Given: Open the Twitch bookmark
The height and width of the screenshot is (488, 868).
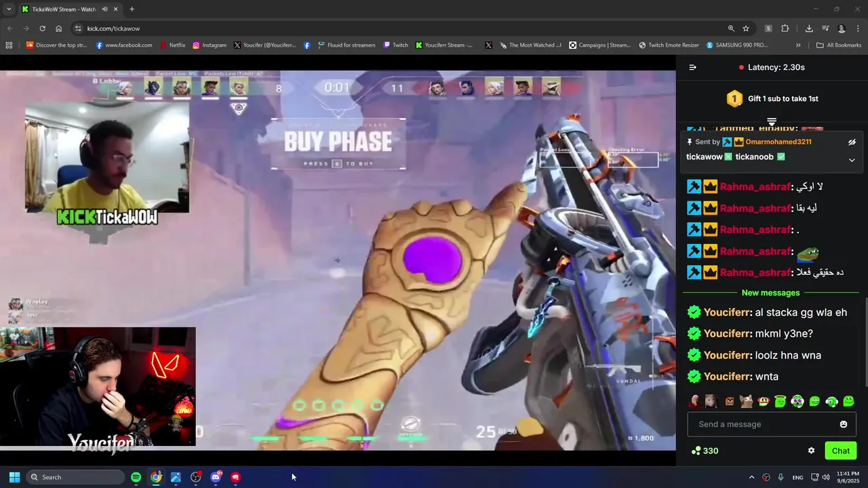Looking at the screenshot, I should pyautogui.click(x=395, y=45).
